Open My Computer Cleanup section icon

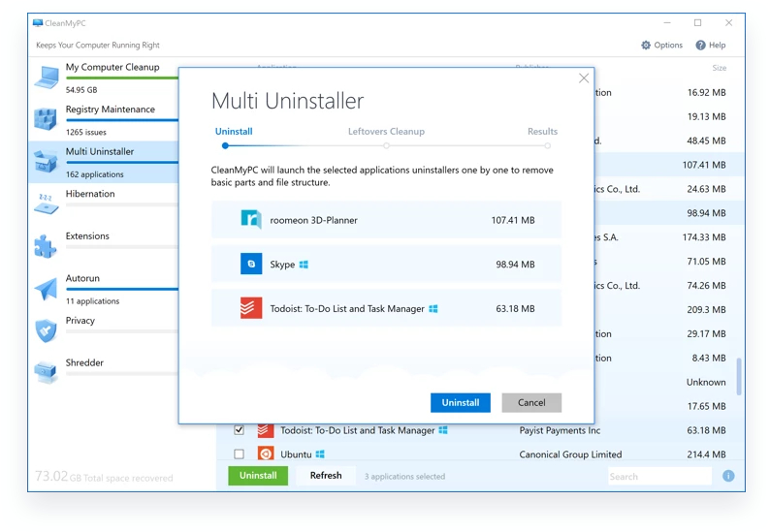(x=47, y=78)
